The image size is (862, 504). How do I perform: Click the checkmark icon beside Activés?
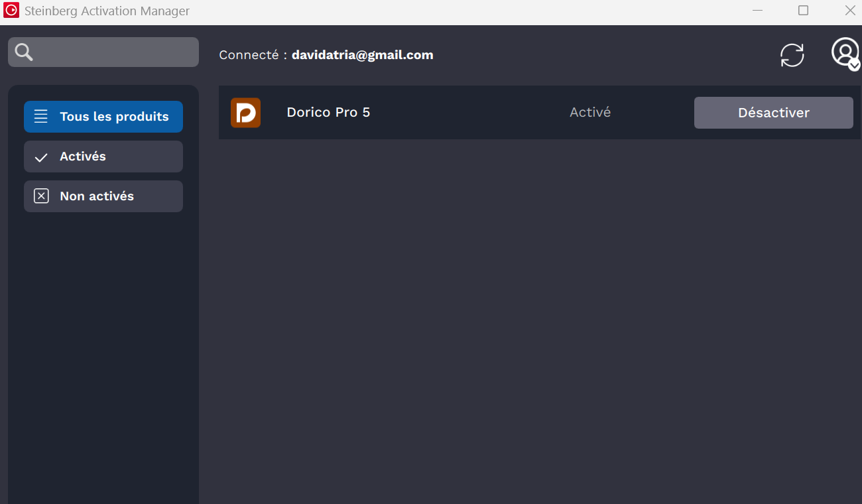[40, 156]
